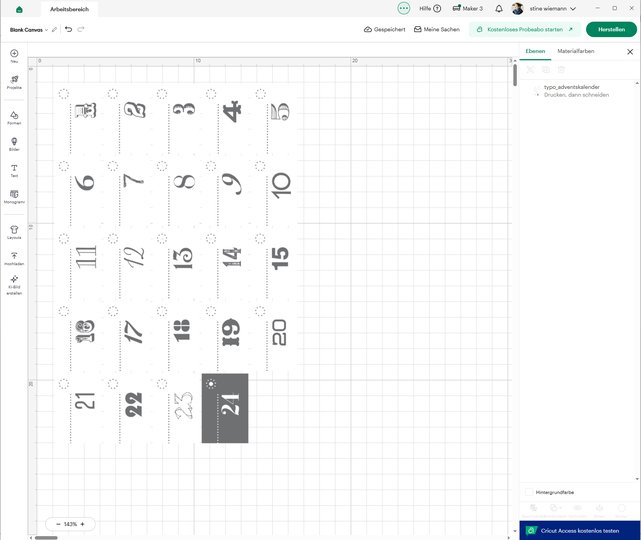Click Kostenloses Probeabo starten
Image resolution: width=641 pixels, height=540 pixels.
pyautogui.click(x=524, y=29)
